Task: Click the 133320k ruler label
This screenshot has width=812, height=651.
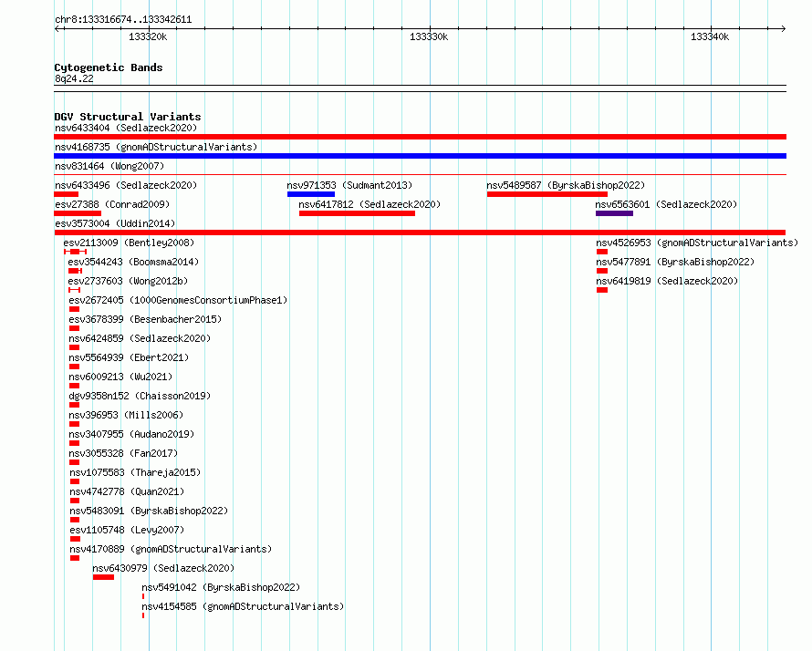Action: click(x=148, y=36)
